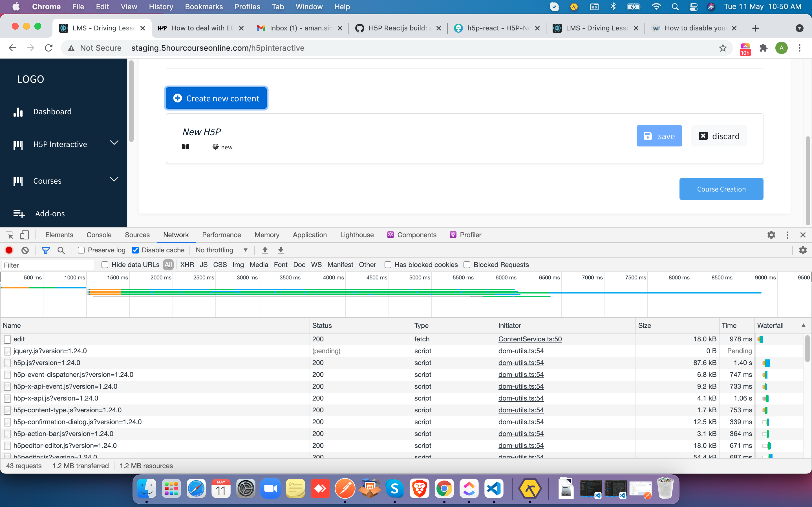Open the Bookmarks menu
This screenshot has height=507, width=812.
click(x=204, y=7)
